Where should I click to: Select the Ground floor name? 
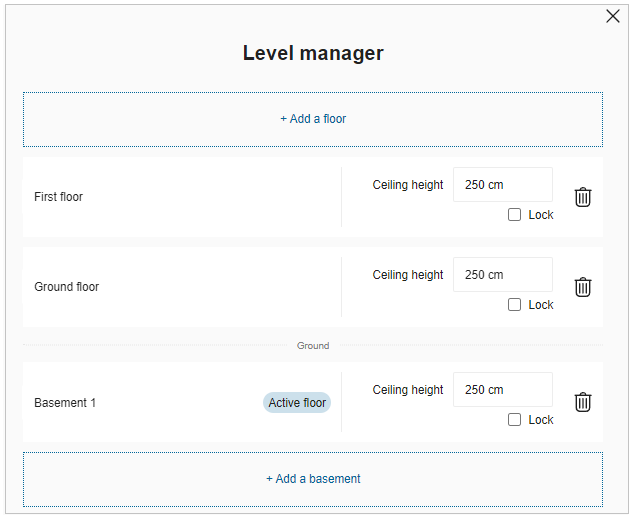click(x=67, y=287)
